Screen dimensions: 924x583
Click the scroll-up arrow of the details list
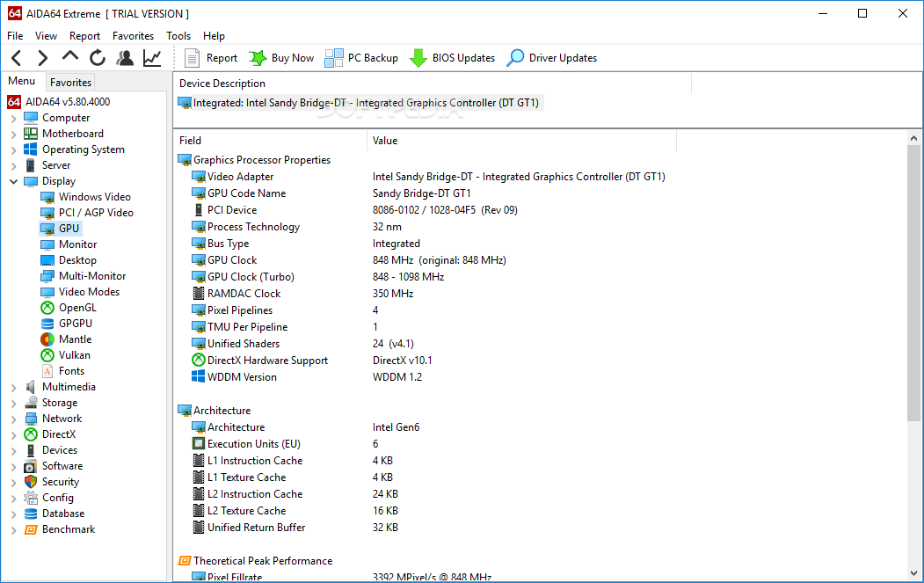coord(914,139)
